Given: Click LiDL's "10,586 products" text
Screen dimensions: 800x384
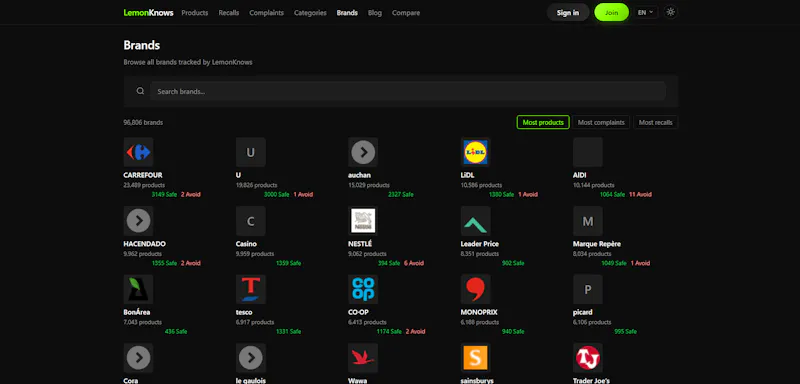Looking at the screenshot, I should 481,185.
